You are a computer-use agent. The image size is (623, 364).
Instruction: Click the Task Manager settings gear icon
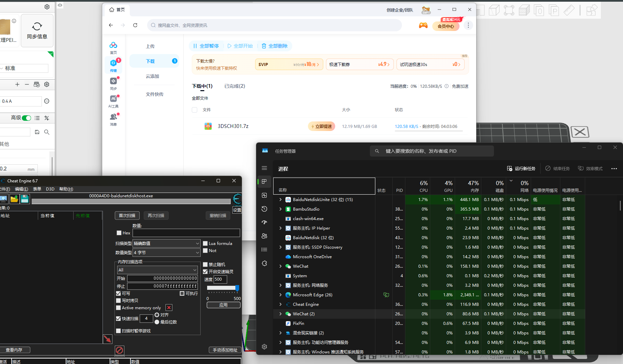tap(264, 347)
